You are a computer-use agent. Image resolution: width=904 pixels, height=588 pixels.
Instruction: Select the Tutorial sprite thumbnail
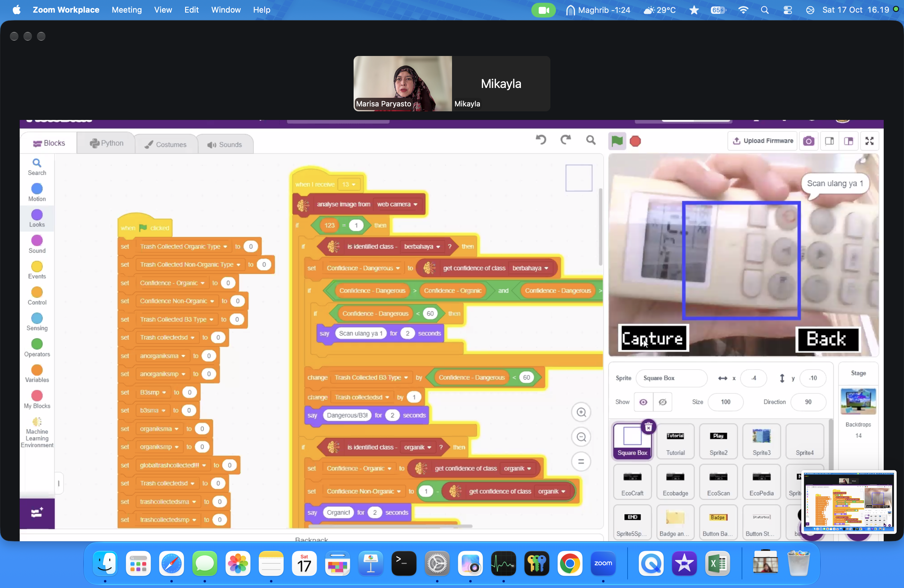[x=675, y=441]
